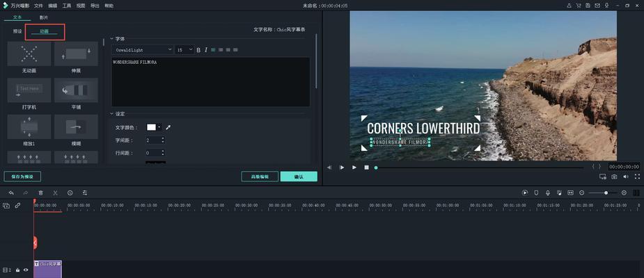Step to previous frame in preview
Screen dimensions: 644x278
click(329, 167)
